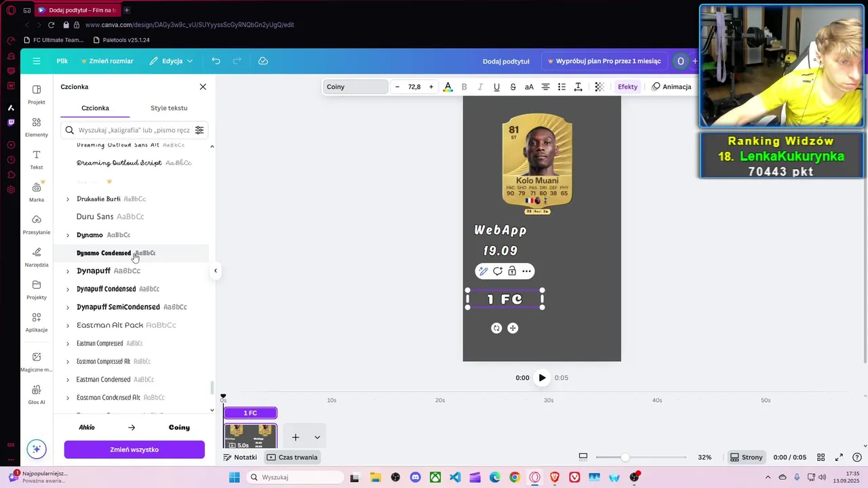Open text color picker
Image resolution: width=868 pixels, height=488 pixels.
(x=448, y=87)
